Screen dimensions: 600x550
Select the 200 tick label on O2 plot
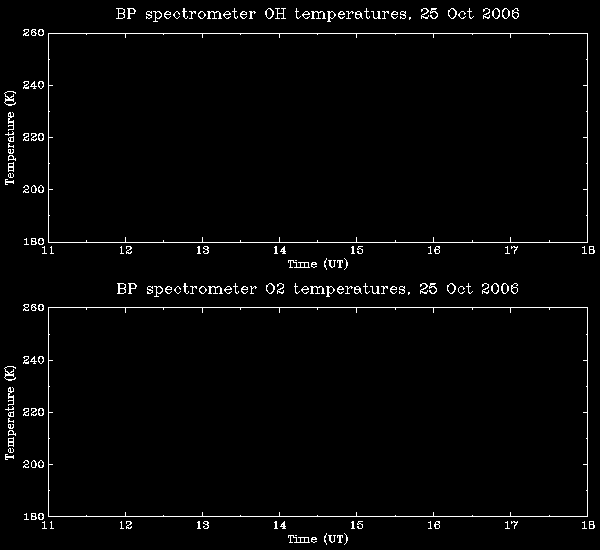pyautogui.click(x=34, y=464)
